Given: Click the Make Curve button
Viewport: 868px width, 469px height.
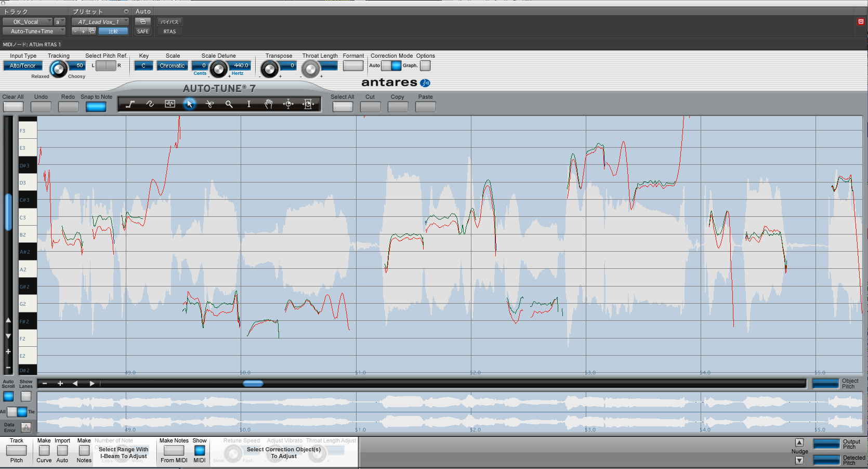Looking at the screenshot, I should click(x=44, y=450).
